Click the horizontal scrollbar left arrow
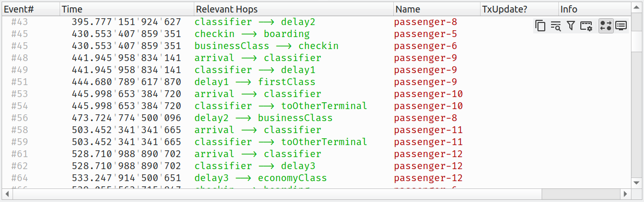 coord(6,194)
